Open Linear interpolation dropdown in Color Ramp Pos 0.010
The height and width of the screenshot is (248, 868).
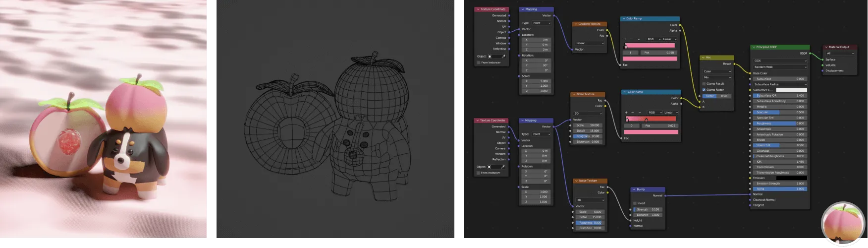pyautogui.click(x=669, y=39)
